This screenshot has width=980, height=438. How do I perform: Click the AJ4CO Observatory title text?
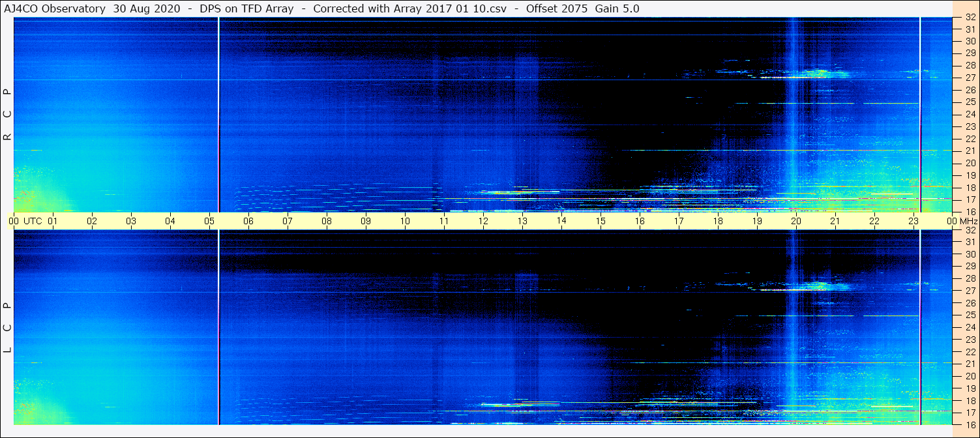tap(55, 8)
